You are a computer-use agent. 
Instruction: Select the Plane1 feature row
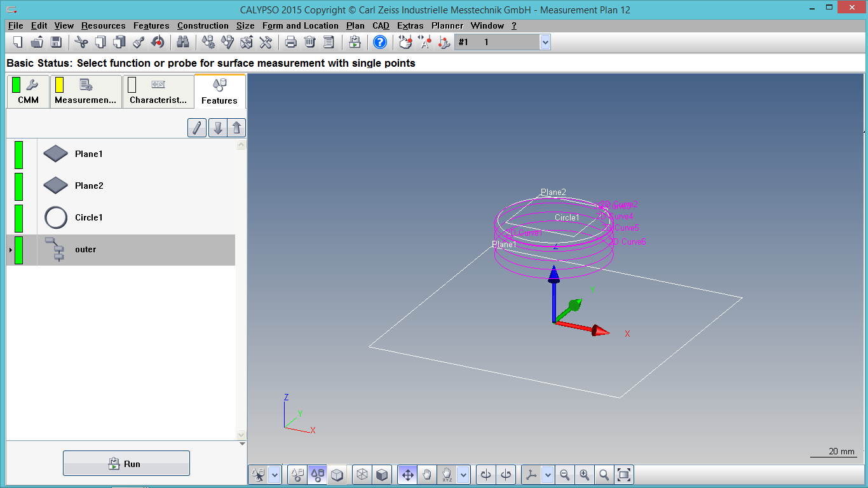pos(121,154)
